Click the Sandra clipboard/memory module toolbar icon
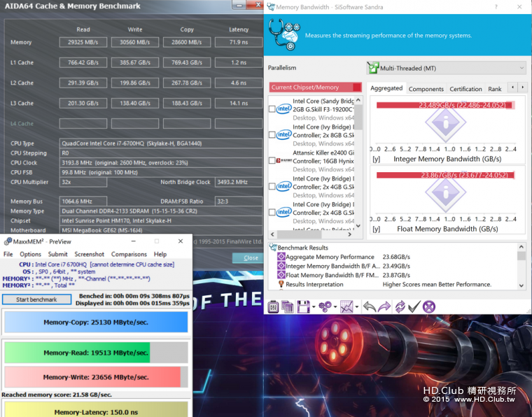 tap(273, 307)
